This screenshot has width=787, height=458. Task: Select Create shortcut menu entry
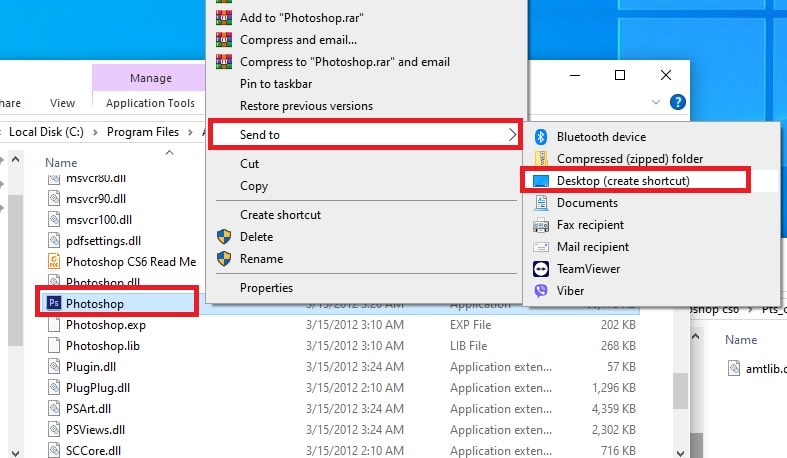pyautogui.click(x=366, y=215)
